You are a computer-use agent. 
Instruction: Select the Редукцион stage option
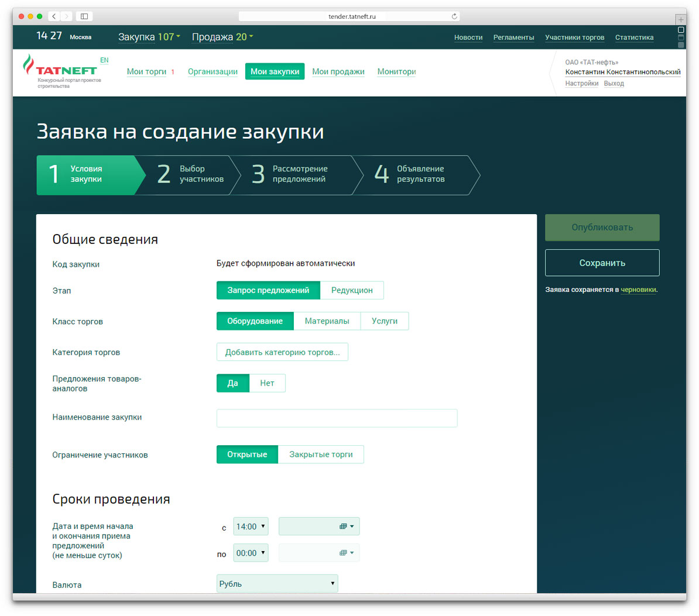click(x=352, y=290)
